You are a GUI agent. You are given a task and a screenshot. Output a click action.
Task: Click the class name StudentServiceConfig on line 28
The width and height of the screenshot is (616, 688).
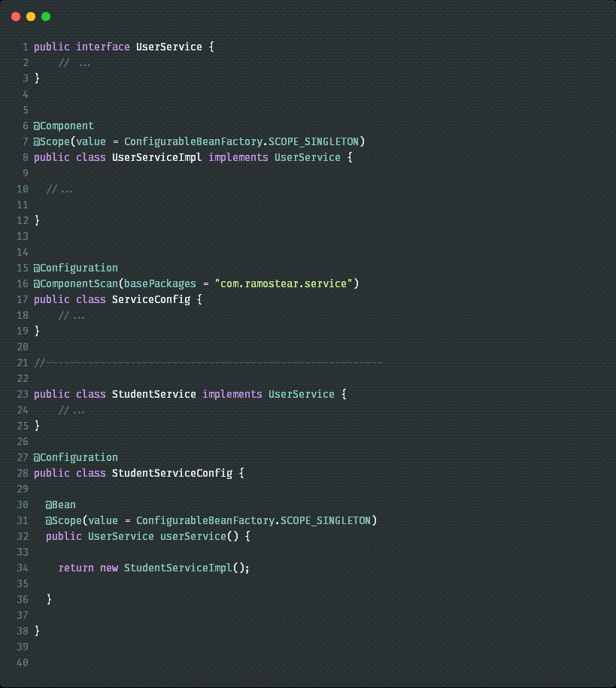click(x=172, y=474)
